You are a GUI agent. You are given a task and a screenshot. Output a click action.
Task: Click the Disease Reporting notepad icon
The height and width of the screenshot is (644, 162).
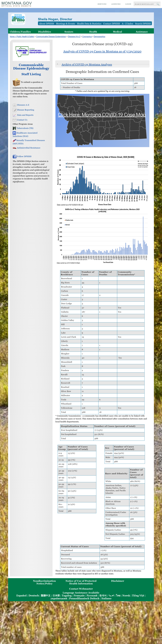[x=15, y=110]
